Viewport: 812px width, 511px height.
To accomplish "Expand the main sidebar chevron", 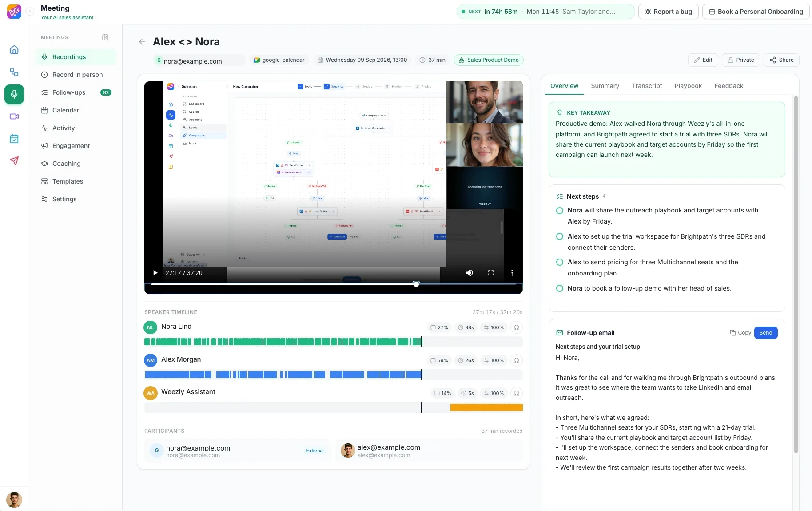I will pyautogui.click(x=30, y=12).
